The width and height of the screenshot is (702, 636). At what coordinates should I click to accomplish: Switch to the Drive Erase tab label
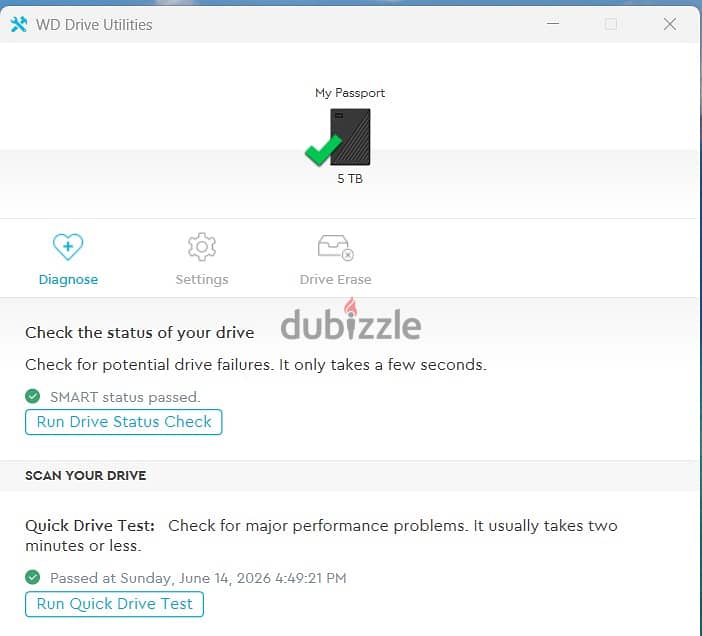click(x=335, y=279)
